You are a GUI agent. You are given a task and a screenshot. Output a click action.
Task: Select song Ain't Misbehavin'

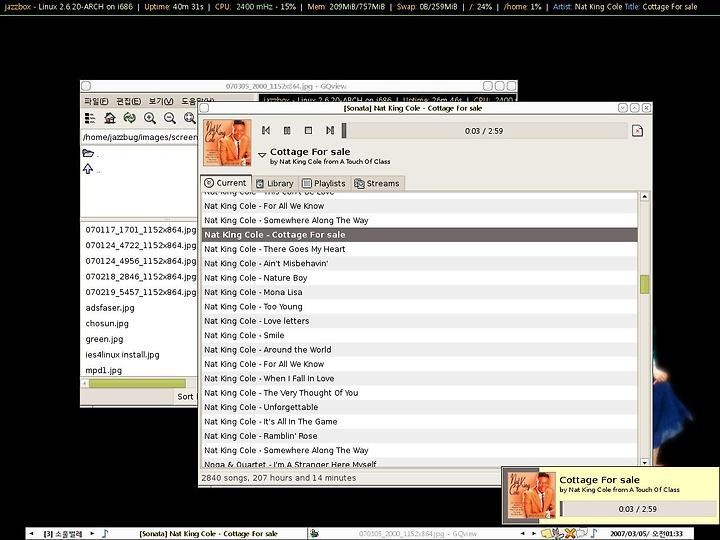(419, 264)
